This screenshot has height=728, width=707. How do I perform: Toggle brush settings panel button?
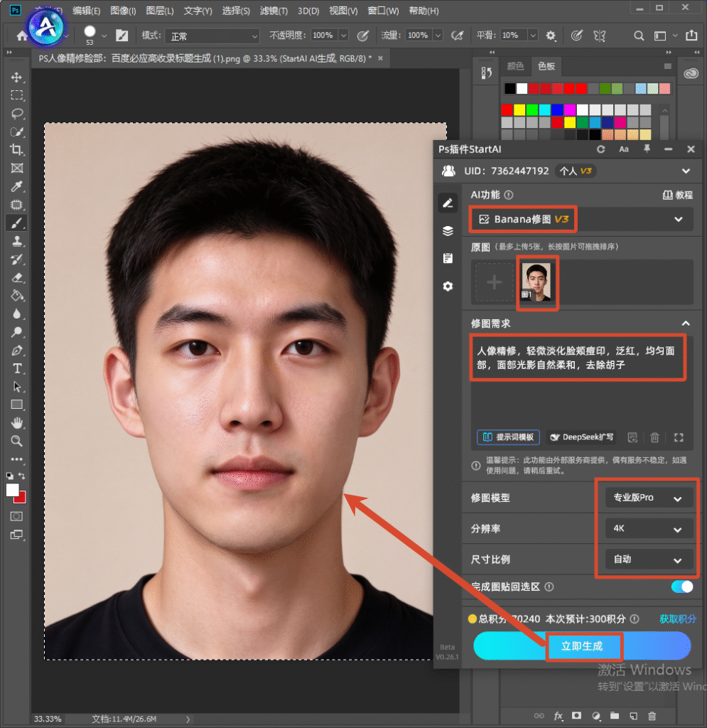[x=122, y=36]
